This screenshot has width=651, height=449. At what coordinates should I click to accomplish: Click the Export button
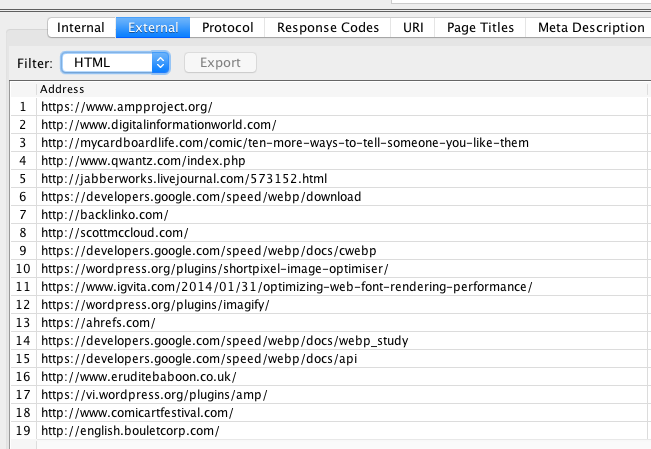[220, 63]
